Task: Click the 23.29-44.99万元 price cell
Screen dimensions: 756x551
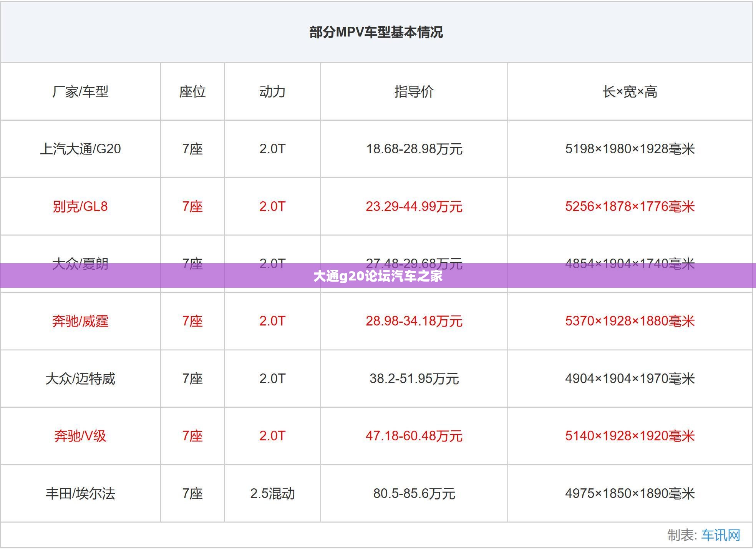Action: [x=414, y=206]
